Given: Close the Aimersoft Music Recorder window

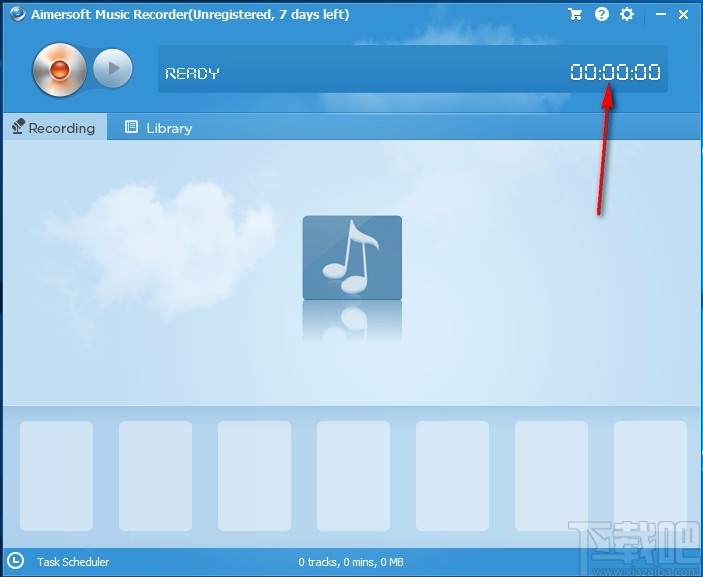Looking at the screenshot, I should point(683,14).
